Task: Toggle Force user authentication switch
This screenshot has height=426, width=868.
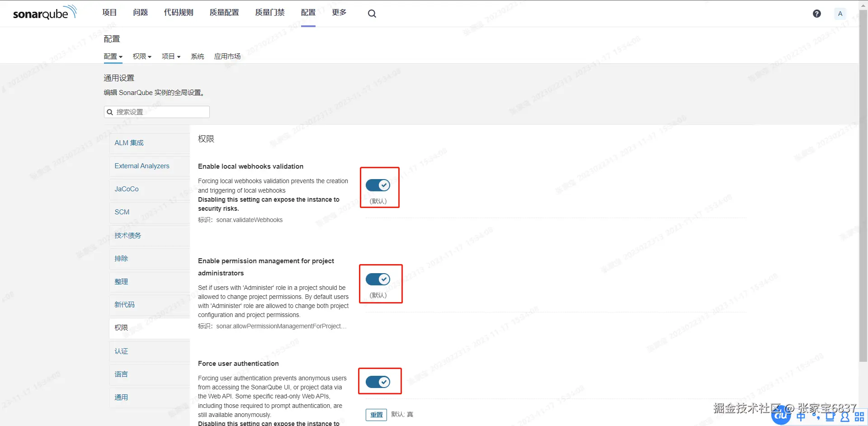Action: 378,382
